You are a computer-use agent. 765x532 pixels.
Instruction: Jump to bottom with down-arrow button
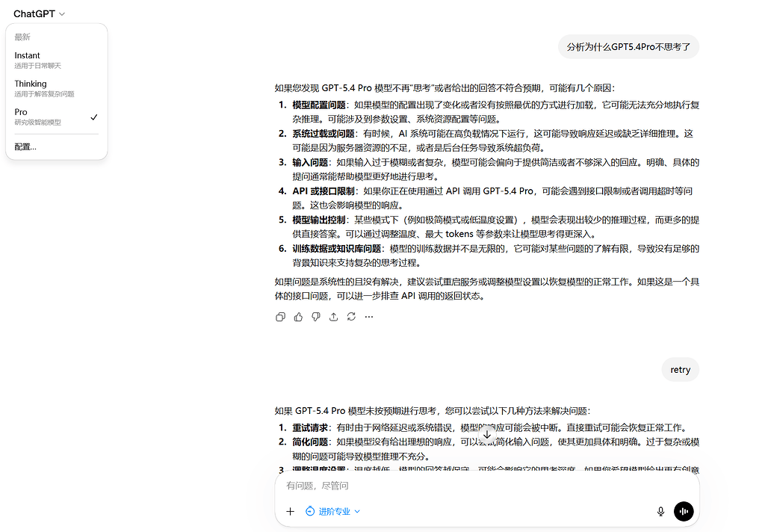[x=487, y=434]
